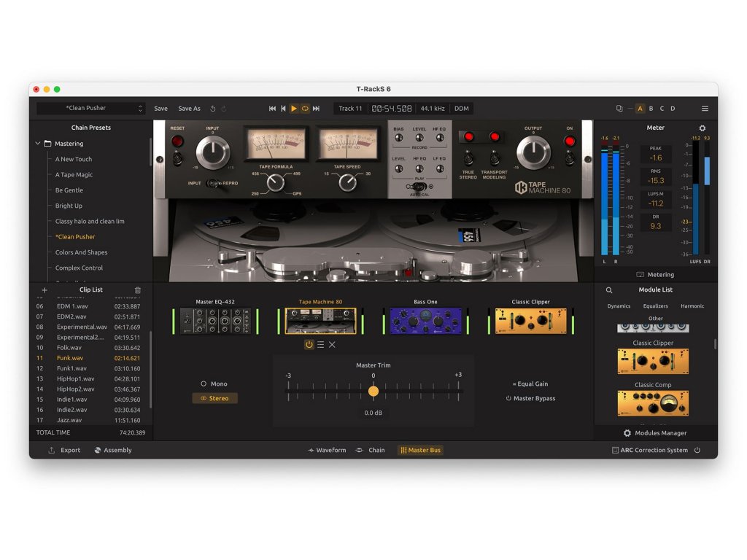Open Modules Manager
Image resolution: width=747 pixels, height=560 pixels.
tap(655, 433)
